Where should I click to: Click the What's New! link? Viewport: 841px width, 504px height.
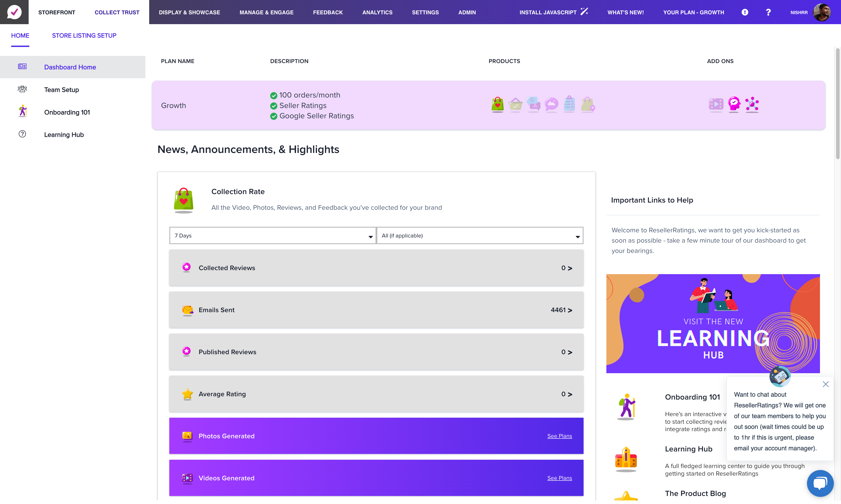tap(625, 12)
